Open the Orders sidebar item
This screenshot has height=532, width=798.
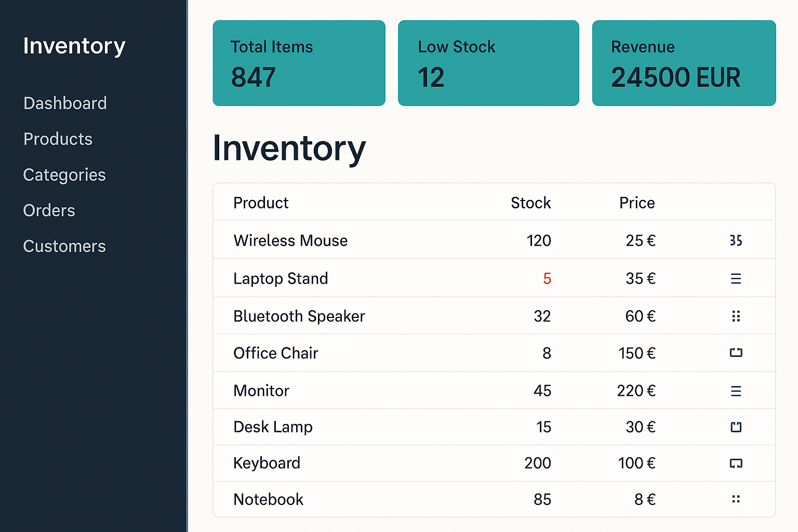49,210
